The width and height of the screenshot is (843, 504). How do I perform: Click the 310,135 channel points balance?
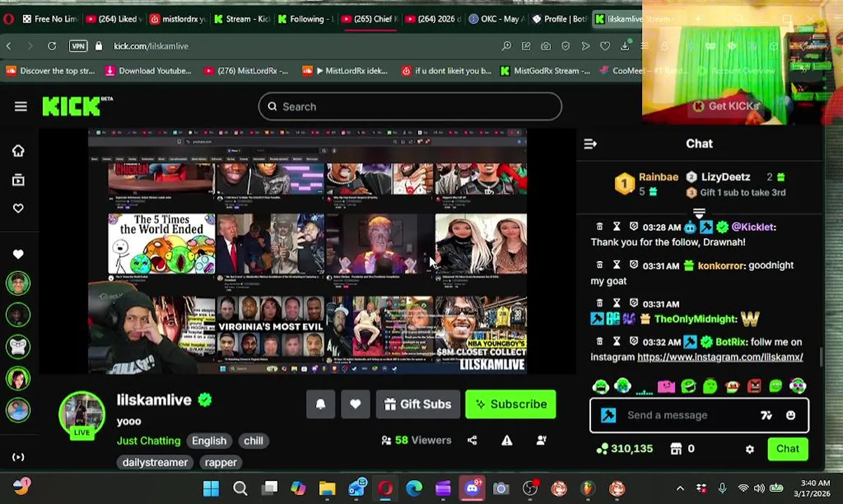625,449
